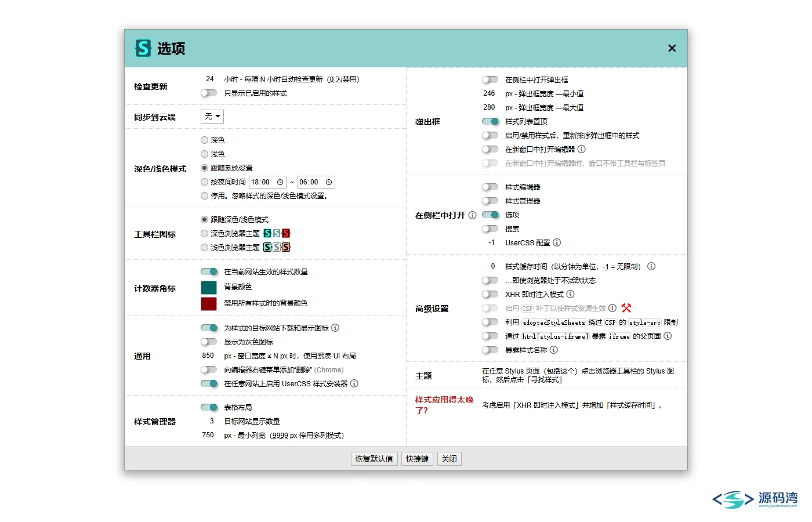The image size is (812, 522).
Task: Open the info tip for UserCSS 配置
Action: coord(557,242)
